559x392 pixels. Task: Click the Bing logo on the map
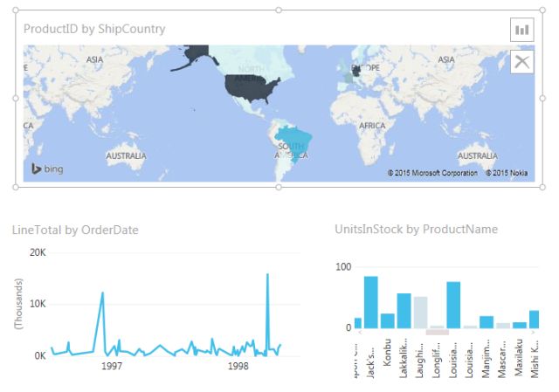(x=47, y=168)
